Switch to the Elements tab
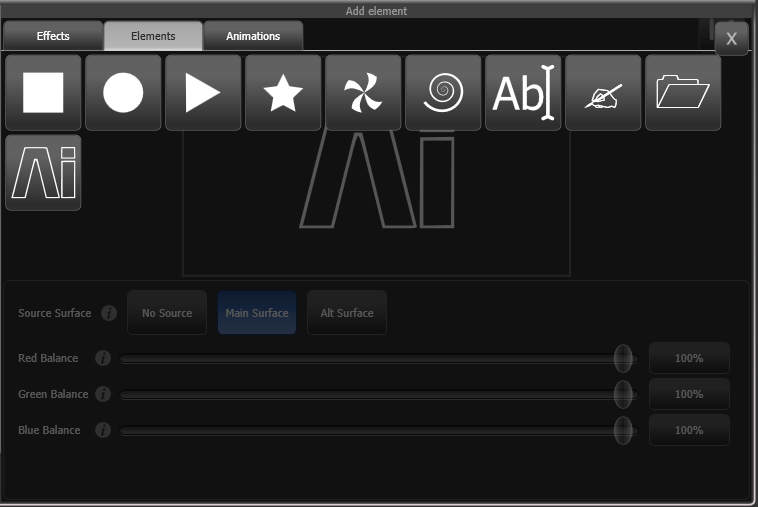Screen dimensions: 758x507 tap(153, 36)
